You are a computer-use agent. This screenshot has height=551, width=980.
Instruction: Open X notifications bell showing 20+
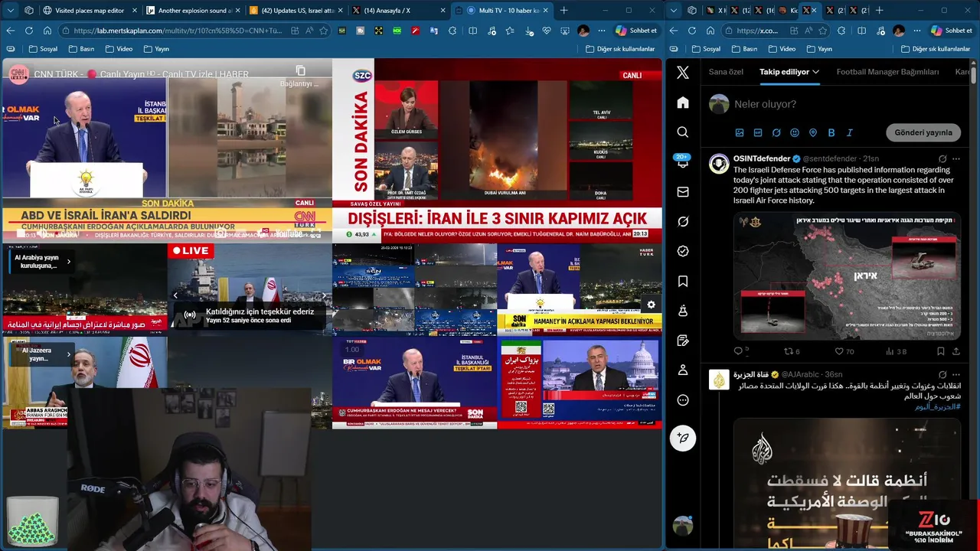[x=683, y=161]
